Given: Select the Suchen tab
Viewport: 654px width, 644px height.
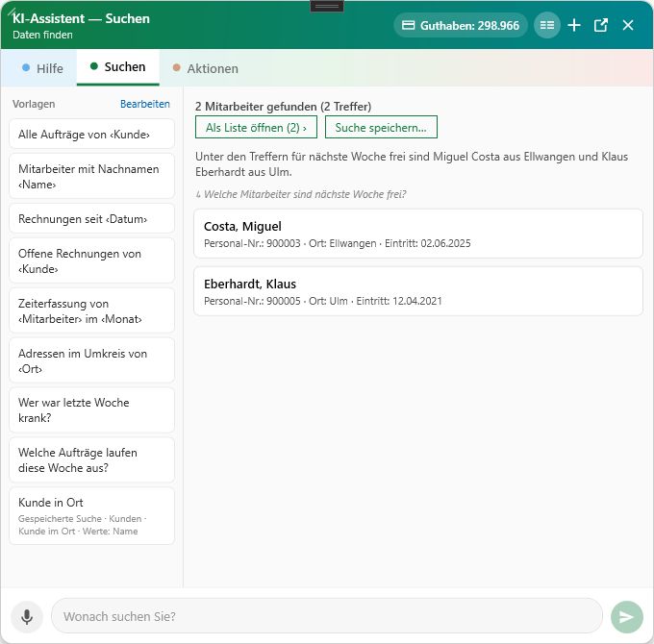Looking at the screenshot, I should pyautogui.click(x=118, y=67).
